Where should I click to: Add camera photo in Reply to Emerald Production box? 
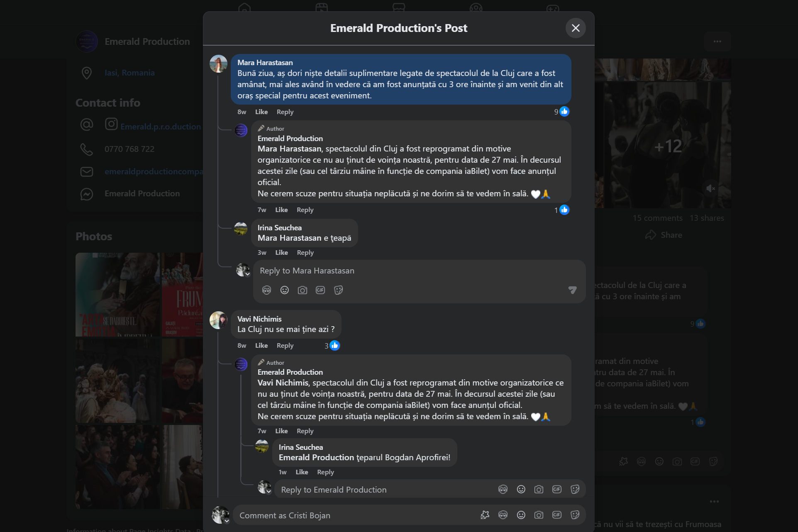(x=539, y=490)
